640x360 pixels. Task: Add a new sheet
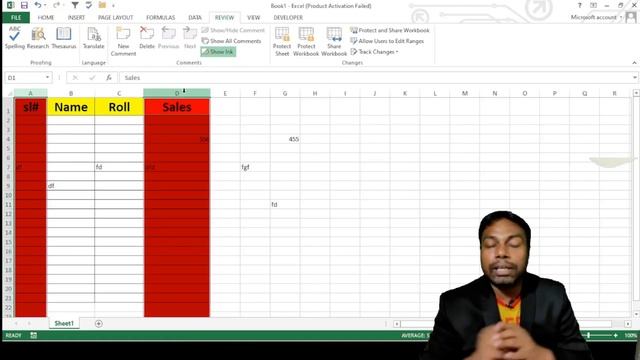click(x=99, y=324)
